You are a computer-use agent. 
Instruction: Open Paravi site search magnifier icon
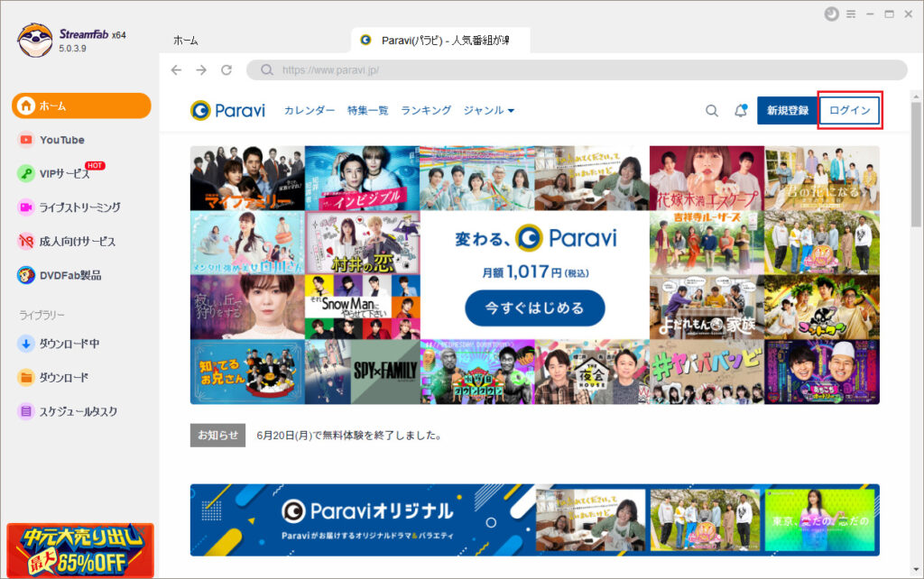(712, 111)
